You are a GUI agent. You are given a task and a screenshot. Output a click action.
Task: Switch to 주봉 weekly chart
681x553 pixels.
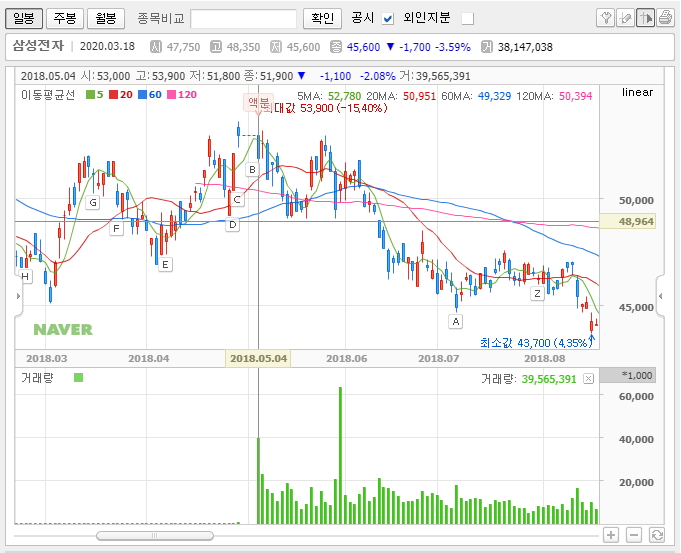pos(65,18)
